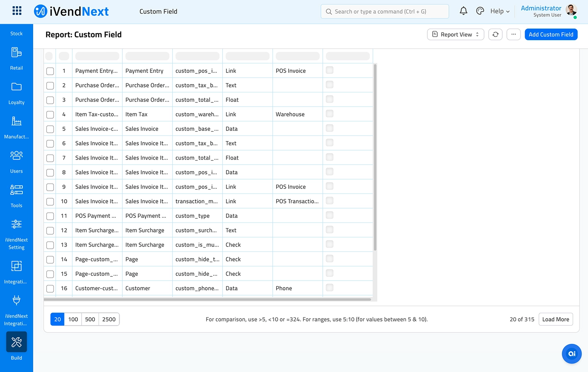Click the notifications bell icon

(463, 11)
